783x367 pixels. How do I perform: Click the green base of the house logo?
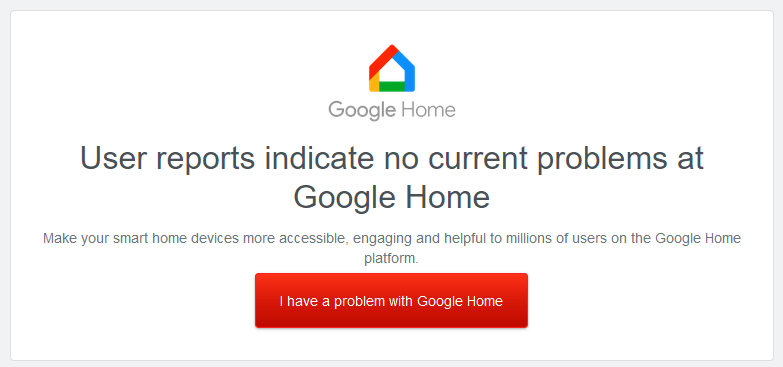(x=392, y=87)
